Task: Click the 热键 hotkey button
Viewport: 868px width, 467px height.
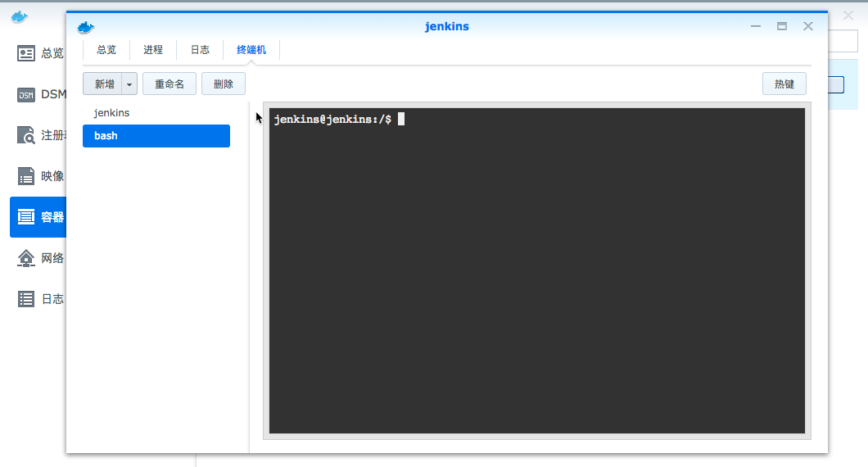Action: tap(784, 84)
